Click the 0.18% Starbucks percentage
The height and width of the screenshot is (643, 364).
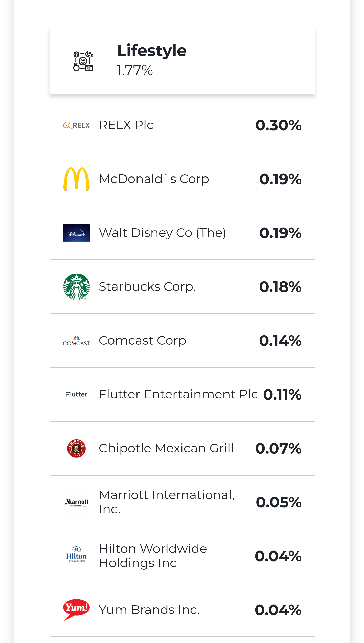point(280,287)
